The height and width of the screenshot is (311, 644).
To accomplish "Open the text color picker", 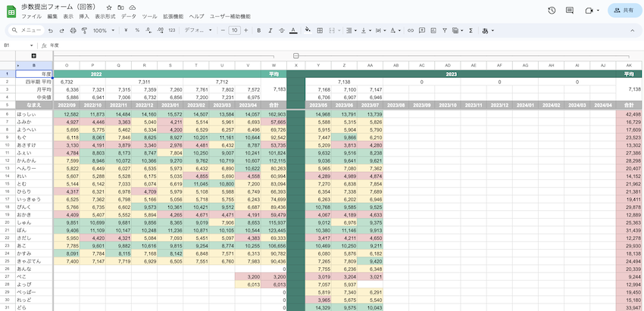I will [x=293, y=30].
